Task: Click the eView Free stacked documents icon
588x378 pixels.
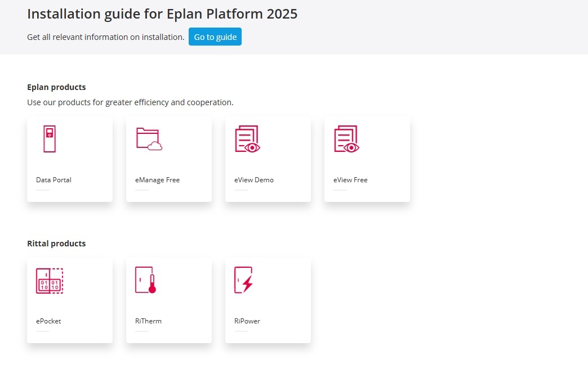Action: click(346, 138)
